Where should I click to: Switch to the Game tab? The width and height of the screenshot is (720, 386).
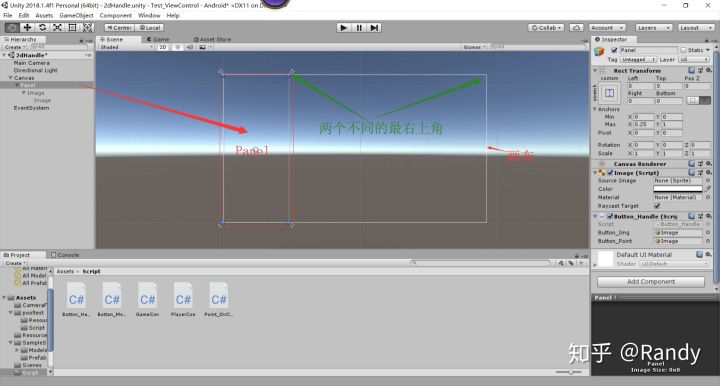pyautogui.click(x=158, y=39)
